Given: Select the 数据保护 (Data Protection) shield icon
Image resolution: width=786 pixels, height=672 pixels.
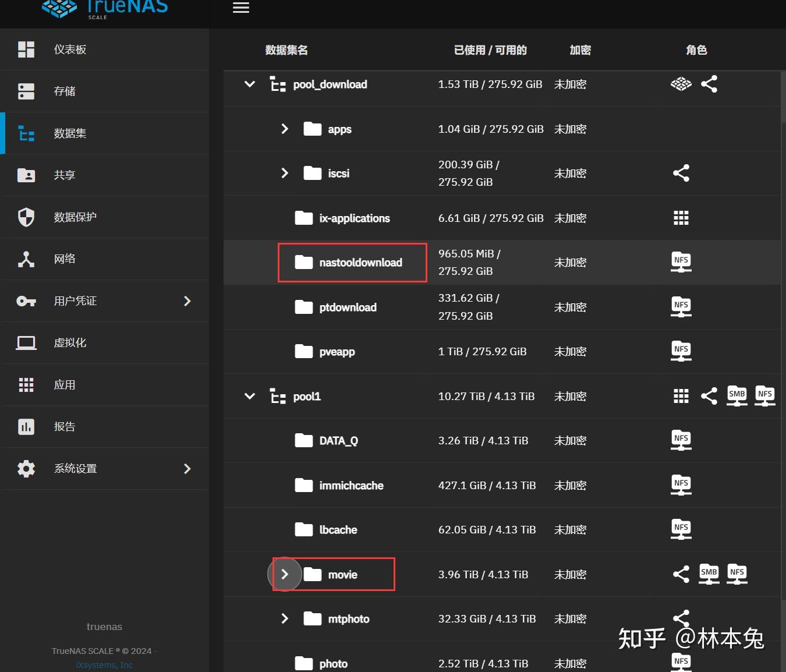Looking at the screenshot, I should tap(26, 217).
